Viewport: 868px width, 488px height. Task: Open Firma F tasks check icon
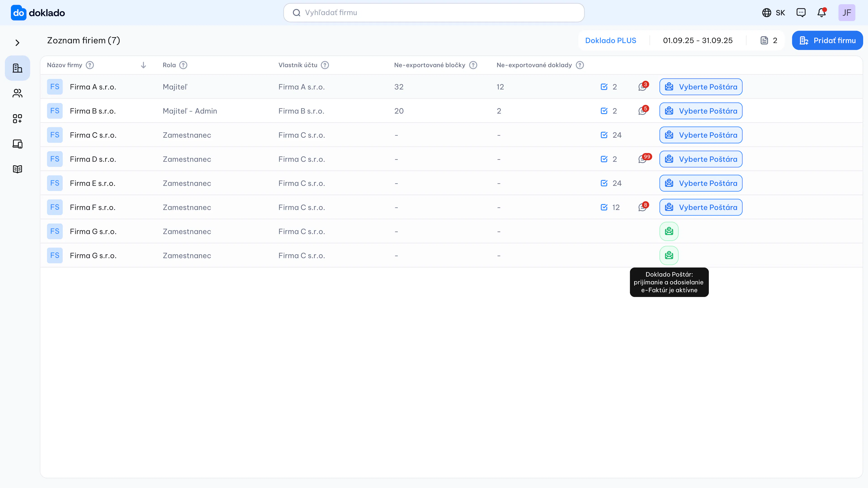tap(604, 207)
